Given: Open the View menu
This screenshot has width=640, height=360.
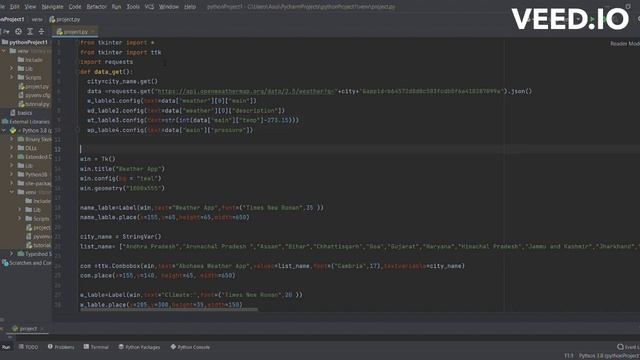Looking at the screenshot, I should tap(30, 7).
